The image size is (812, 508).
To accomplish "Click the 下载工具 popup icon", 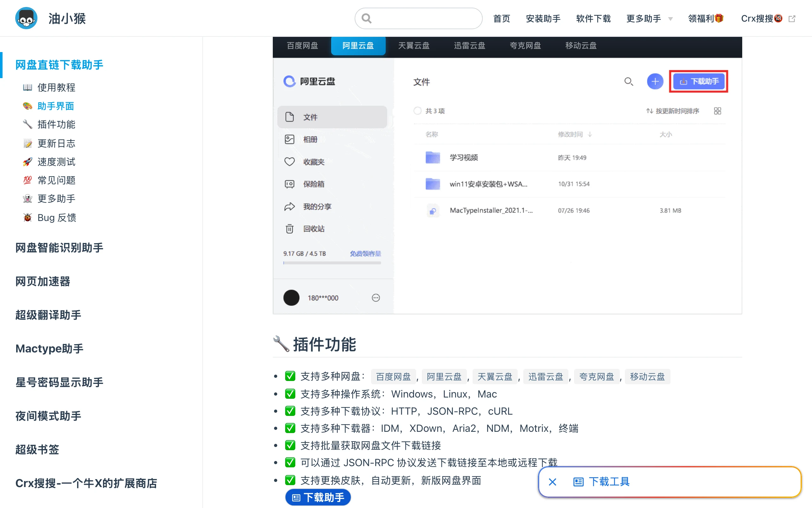I will coord(579,482).
